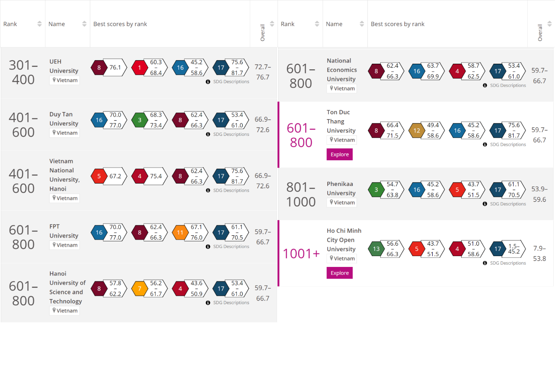This screenshot has width=555, height=392.
Task: Click the red SDG 1 badge for UEH University
Action: (x=140, y=68)
